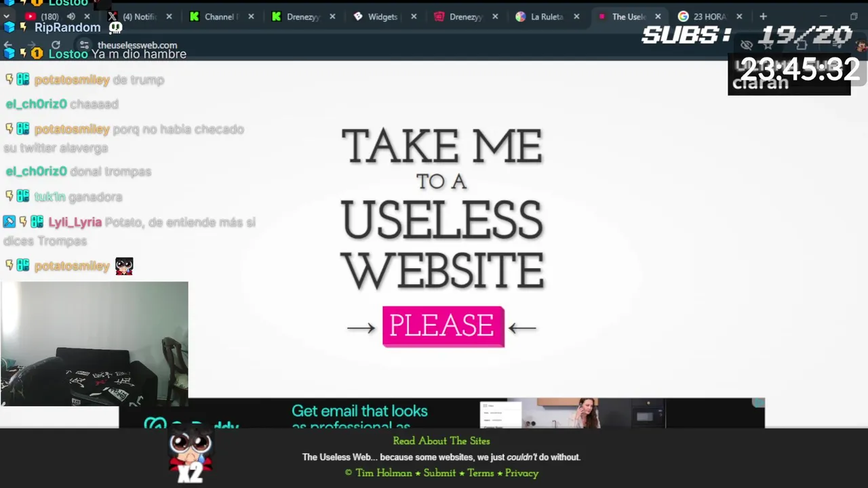868x488 pixels.
Task: Reload theuselessweb.com page
Action: [56, 45]
